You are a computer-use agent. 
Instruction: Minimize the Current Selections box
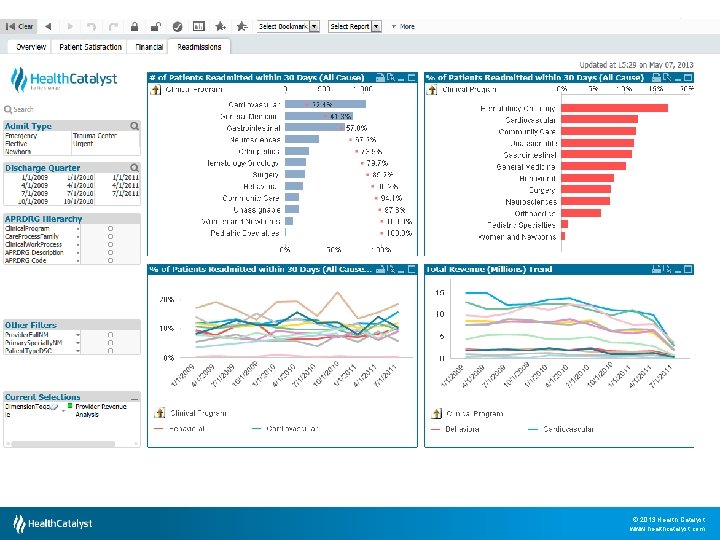click(134, 398)
